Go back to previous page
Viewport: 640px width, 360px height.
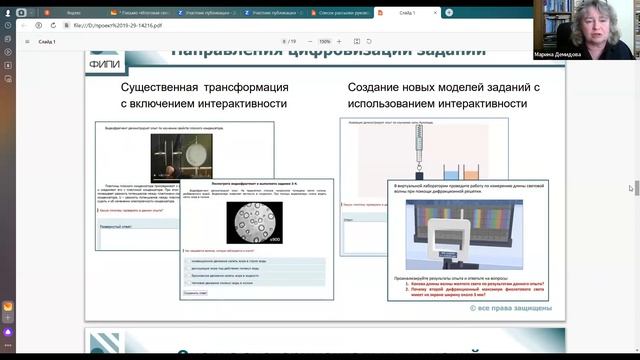coord(24,25)
